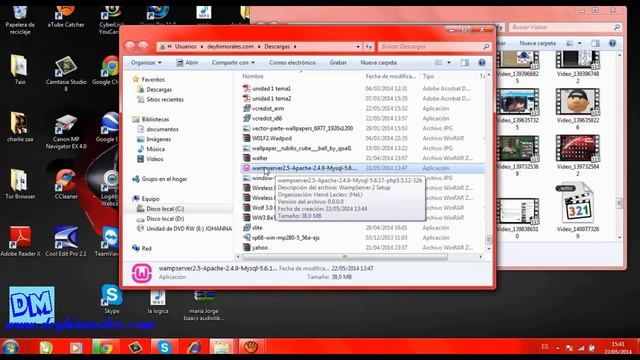640x360 pixels.
Task: Click Grabar in the toolbar
Action: pos(338,62)
